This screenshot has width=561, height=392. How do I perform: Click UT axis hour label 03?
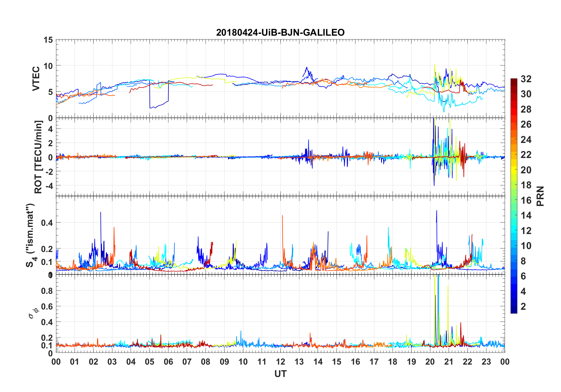tap(112, 362)
